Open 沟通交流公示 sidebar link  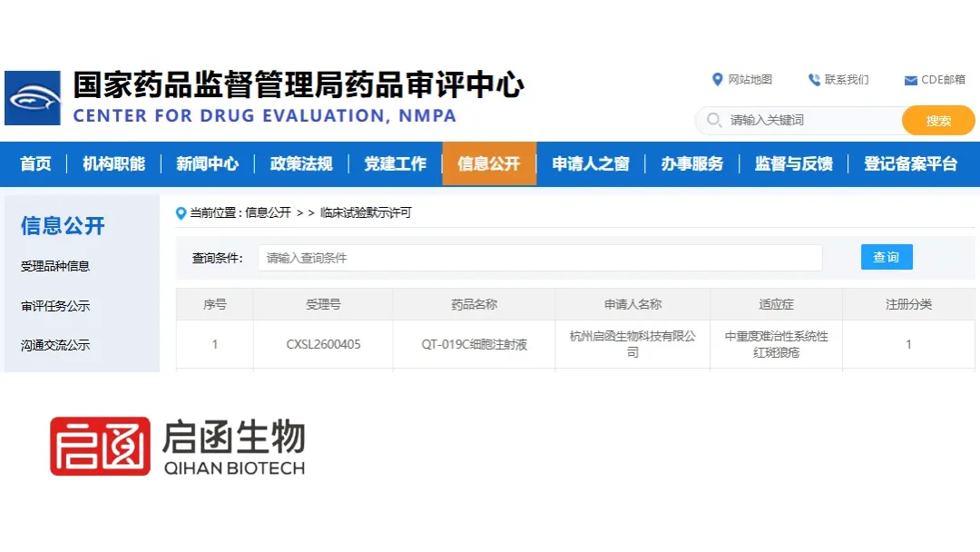click(55, 345)
